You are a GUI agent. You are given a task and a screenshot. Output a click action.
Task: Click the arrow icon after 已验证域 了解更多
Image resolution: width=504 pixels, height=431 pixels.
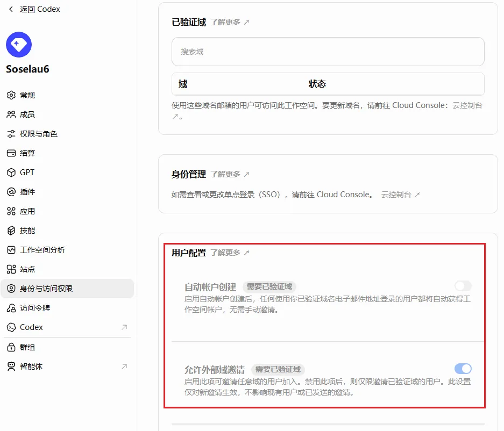coord(246,22)
